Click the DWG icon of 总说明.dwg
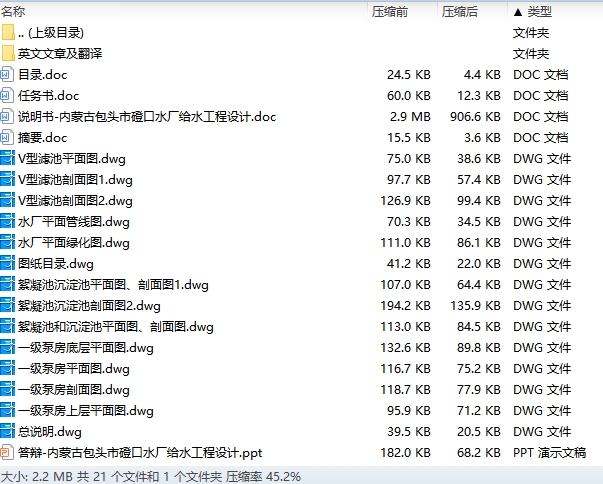 (x=7, y=432)
